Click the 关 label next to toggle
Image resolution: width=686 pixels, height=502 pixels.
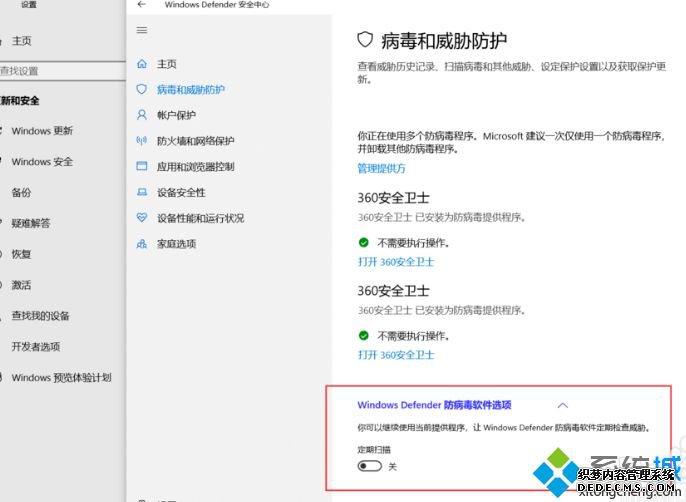point(392,467)
